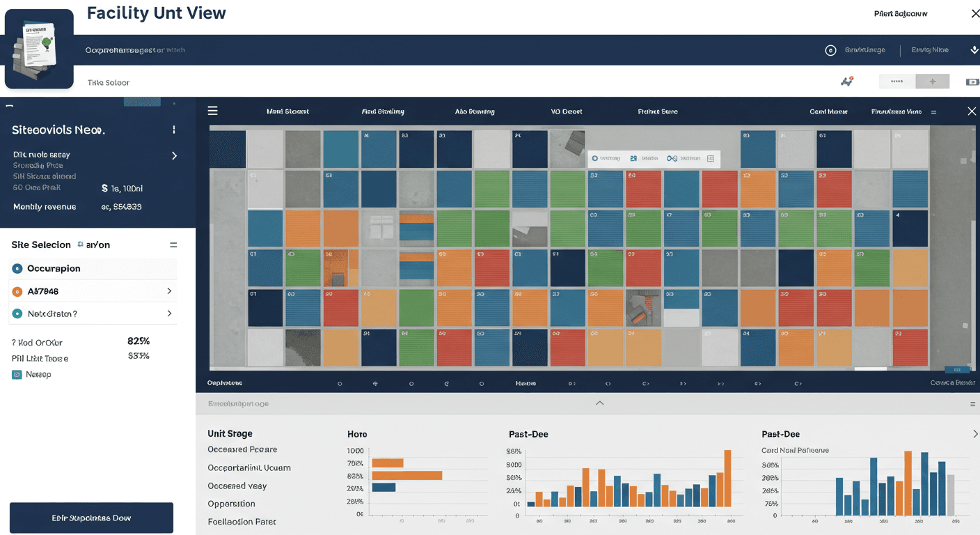Click the grey plus button in toolbar
The height and width of the screenshot is (535, 980).
pyautogui.click(x=932, y=82)
